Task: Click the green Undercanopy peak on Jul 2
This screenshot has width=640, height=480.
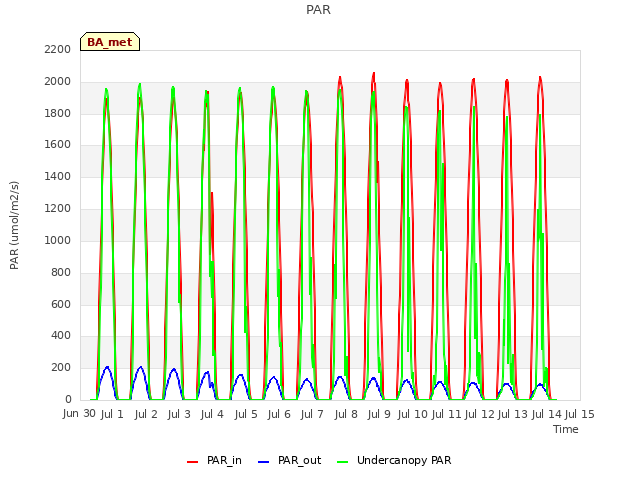Action: 140,84
